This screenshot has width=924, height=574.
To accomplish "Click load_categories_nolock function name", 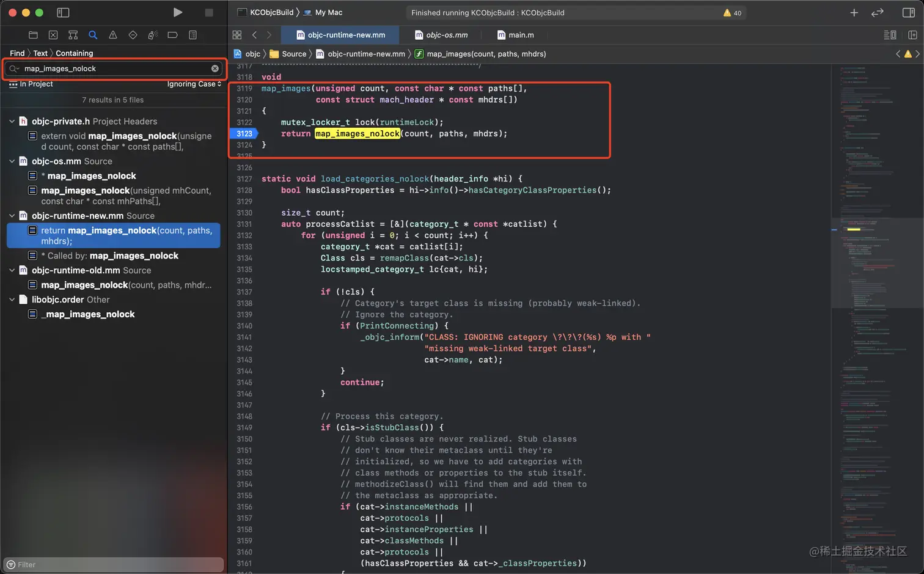I will [375, 178].
